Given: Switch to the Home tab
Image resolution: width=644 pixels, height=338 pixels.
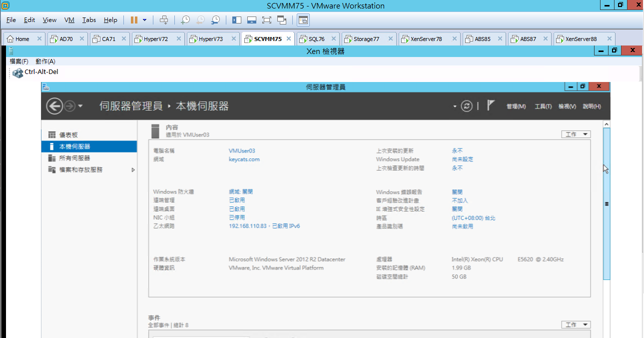Looking at the screenshot, I should click(x=24, y=38).
